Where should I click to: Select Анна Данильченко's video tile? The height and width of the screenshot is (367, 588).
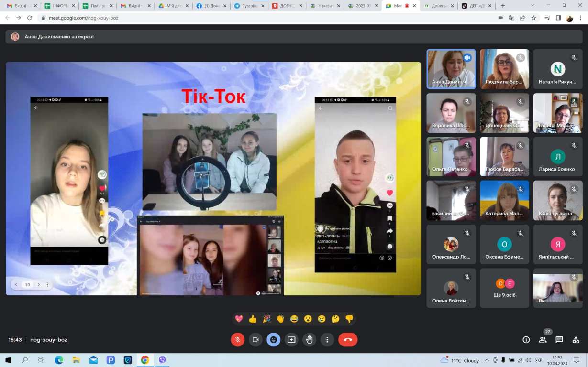point(451,69)
